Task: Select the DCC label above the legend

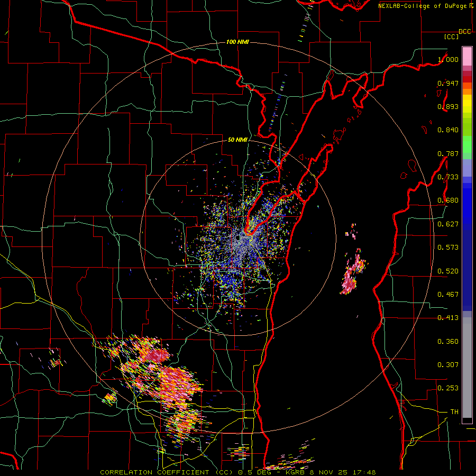Action: coord(464,32)
